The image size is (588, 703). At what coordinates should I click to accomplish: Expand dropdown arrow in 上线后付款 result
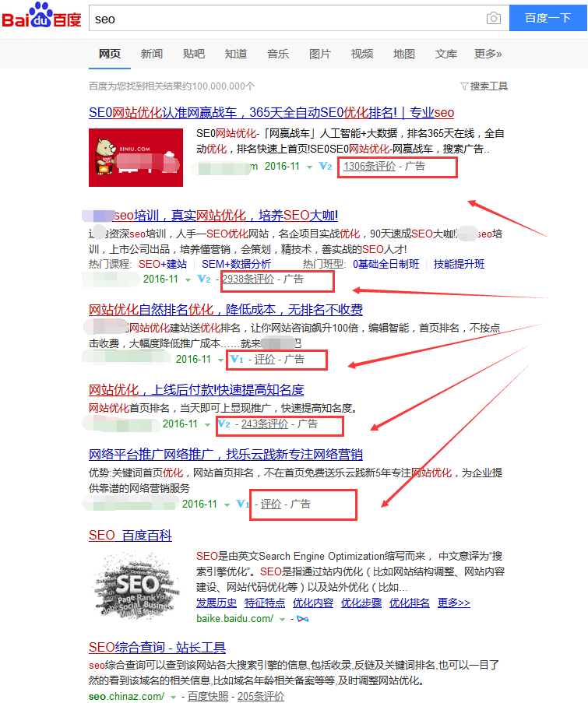[x=207, y=424]
